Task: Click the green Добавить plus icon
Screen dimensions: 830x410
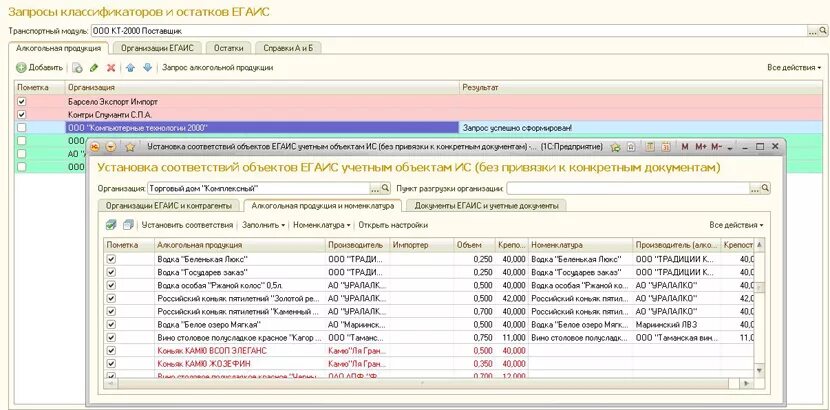Action: [21, 68]
